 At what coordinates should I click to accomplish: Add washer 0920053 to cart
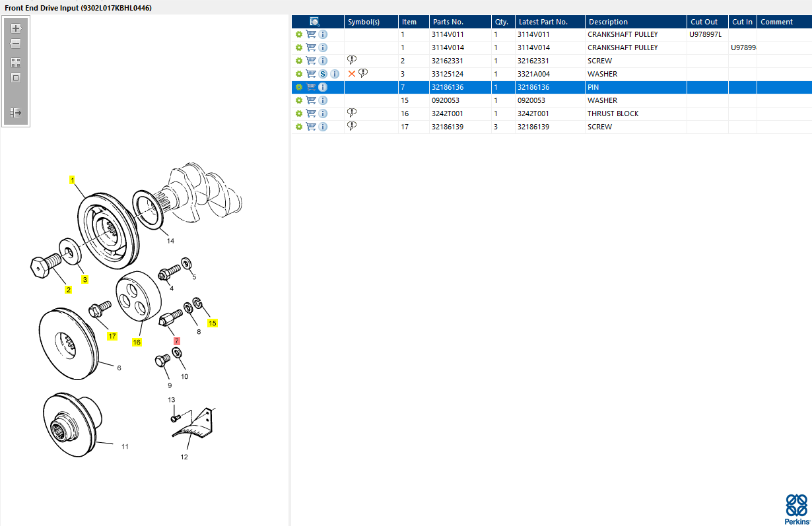coord(311,100)
